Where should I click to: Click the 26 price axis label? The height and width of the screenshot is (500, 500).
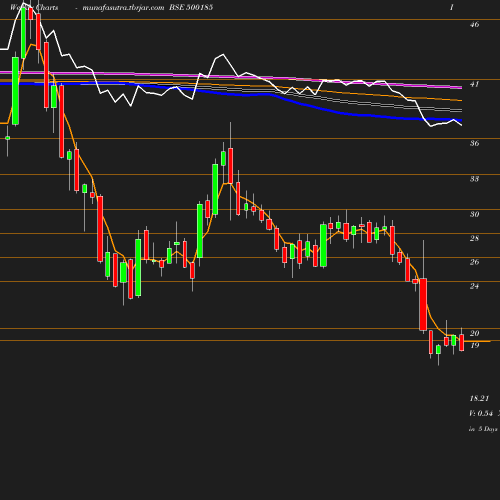[x=474, y=262]
